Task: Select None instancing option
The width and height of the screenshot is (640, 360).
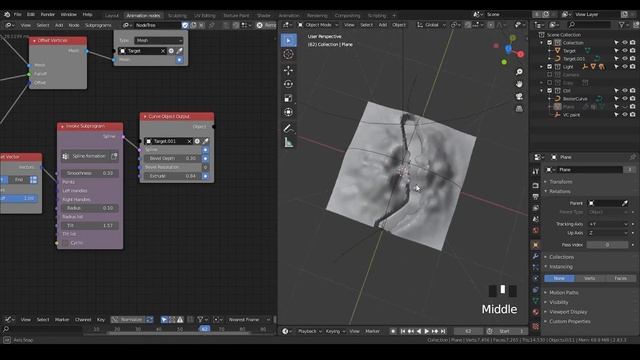Action: tap(559, 278)
